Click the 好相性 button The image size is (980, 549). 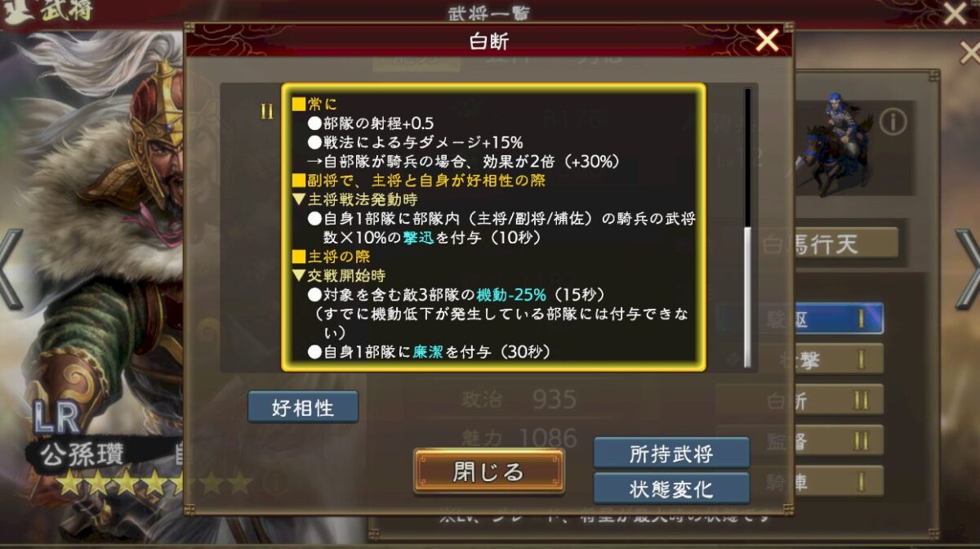pyautogui.click(x=303, y=407)
